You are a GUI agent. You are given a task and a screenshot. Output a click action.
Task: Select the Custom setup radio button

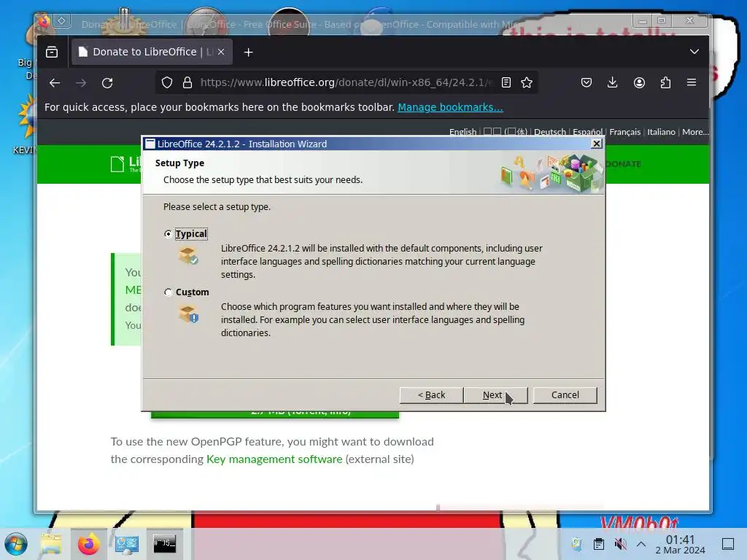(x=168, y=292)
